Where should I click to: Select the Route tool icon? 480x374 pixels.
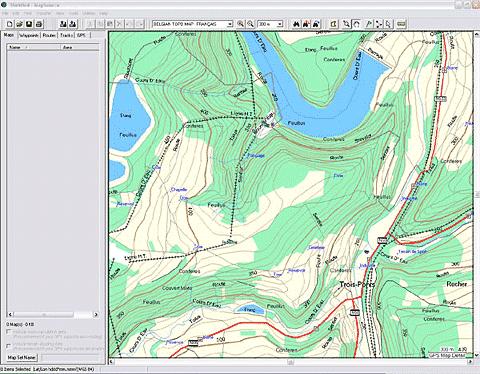click(x=379, y=24)
